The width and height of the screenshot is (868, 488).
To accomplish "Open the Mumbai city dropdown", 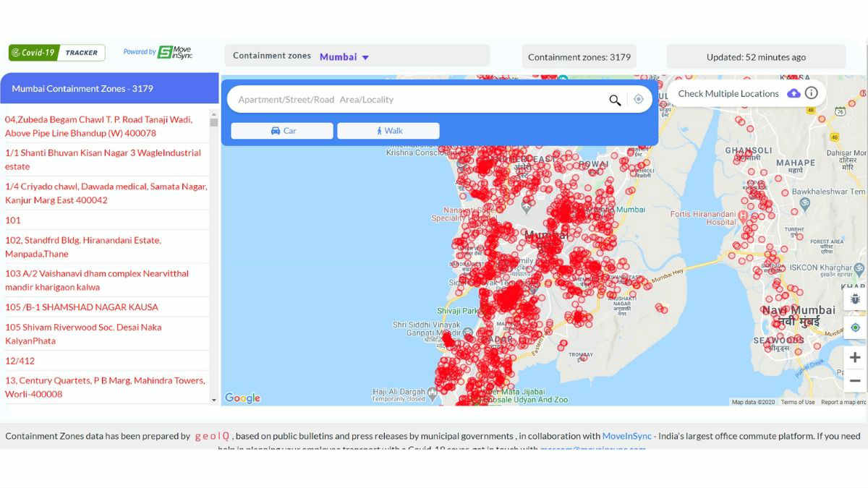I will coord(344,57).
